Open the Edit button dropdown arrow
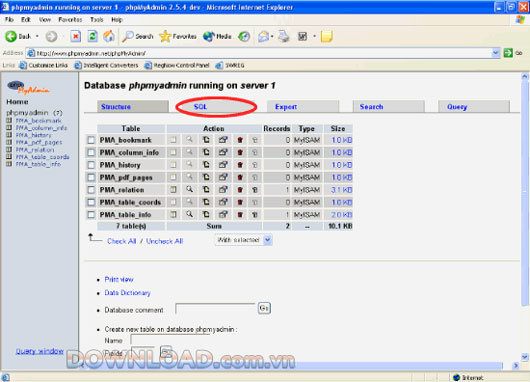The height and width of the screenshot is (382, 530). (314, 36)
